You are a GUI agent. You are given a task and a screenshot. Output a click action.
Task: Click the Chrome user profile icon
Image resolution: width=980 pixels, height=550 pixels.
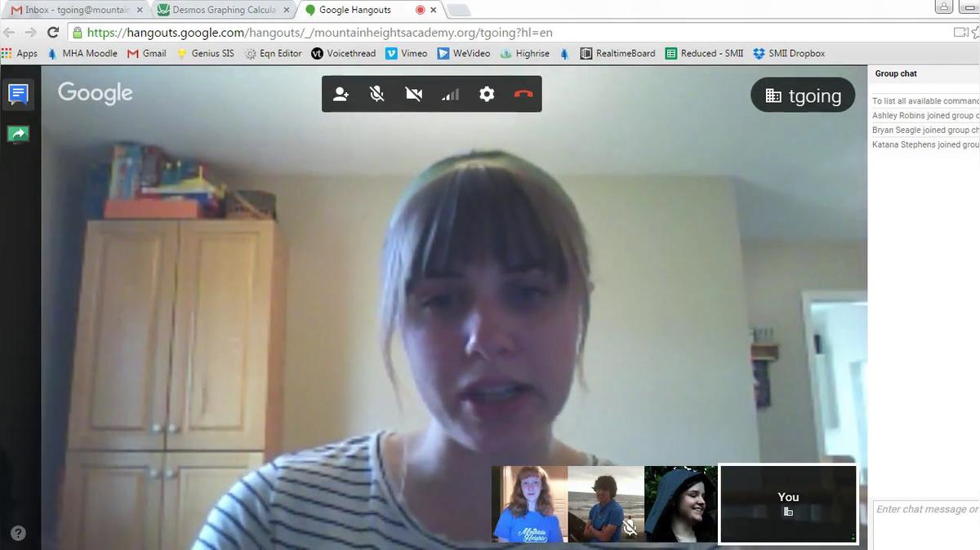coord(944,7)
